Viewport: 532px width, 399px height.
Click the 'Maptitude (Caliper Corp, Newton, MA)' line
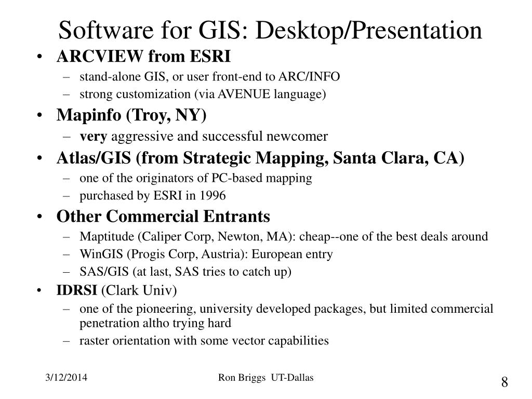click(x=284, y=236)
